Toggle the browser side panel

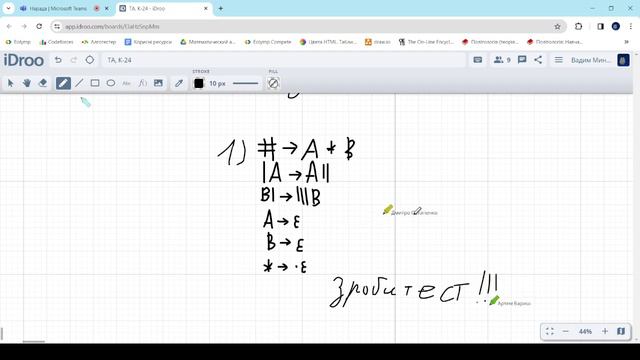(600, 26)
